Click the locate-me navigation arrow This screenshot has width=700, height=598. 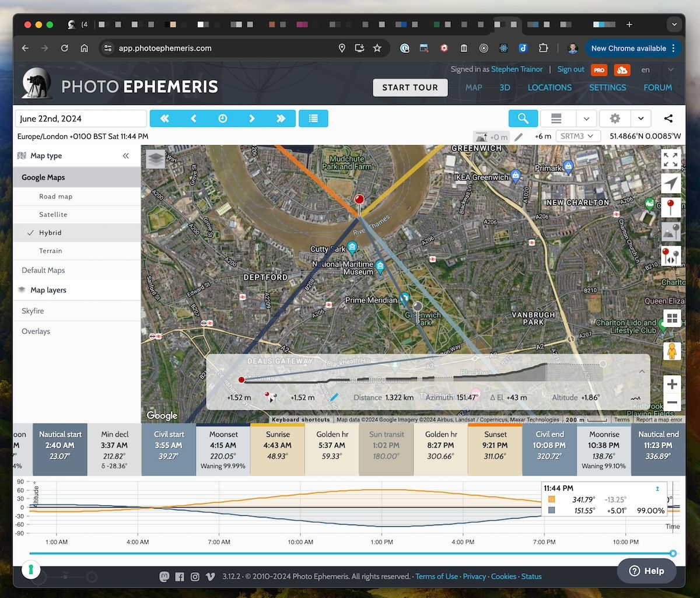click(671, 184)
